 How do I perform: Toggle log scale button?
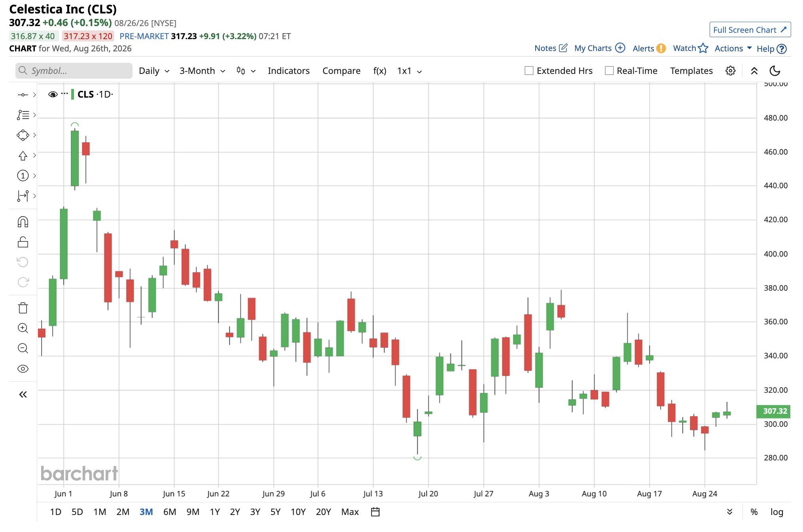click(777, 512)
